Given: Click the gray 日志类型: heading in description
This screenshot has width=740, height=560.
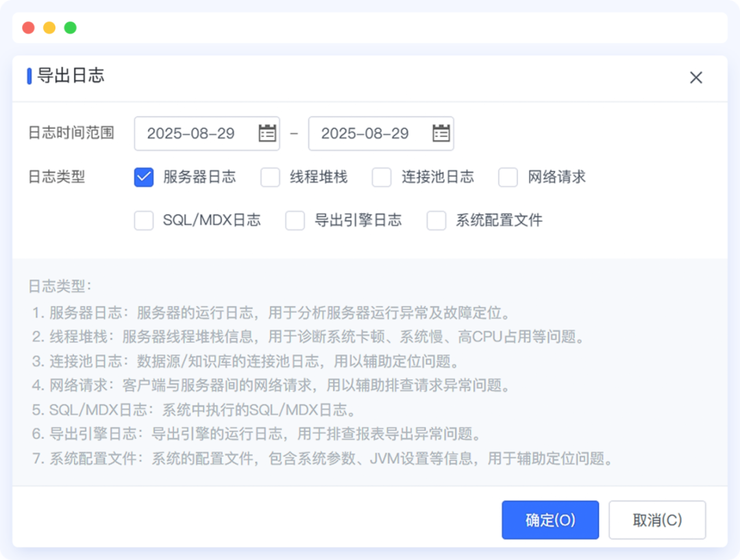Looking at the screenshot, I should tap(60, 286).
